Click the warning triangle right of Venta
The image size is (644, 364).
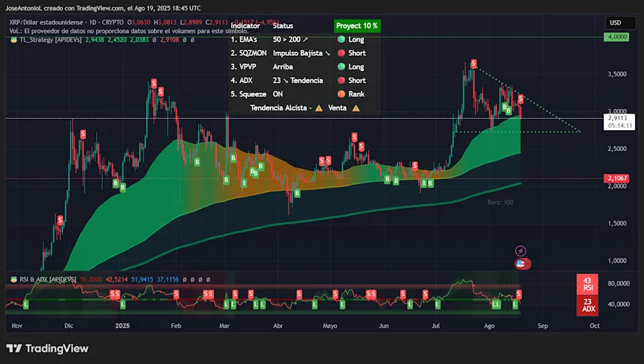356,107
